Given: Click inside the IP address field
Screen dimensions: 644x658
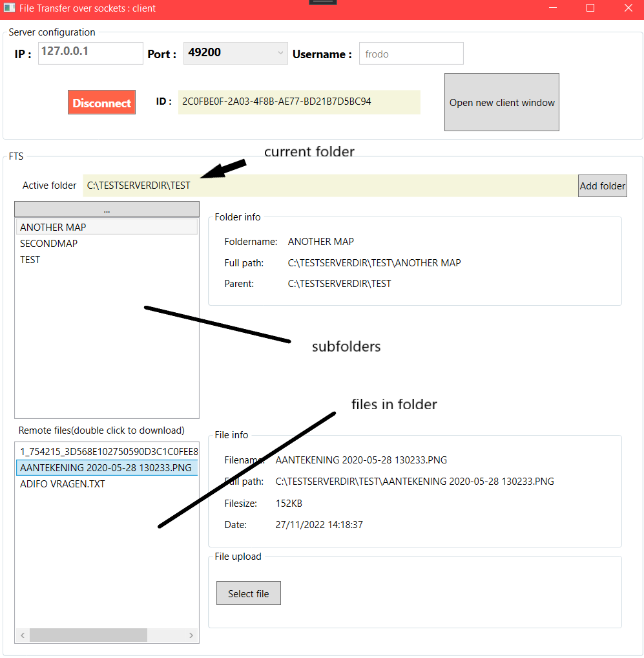Looking at the screenshot, I should click(90, 53).
